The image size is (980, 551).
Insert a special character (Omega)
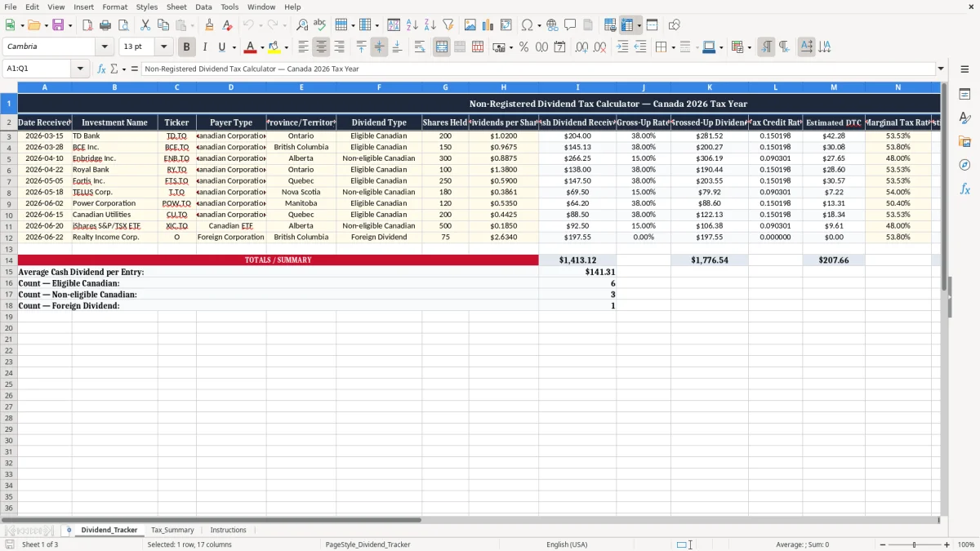coord(528,25)
